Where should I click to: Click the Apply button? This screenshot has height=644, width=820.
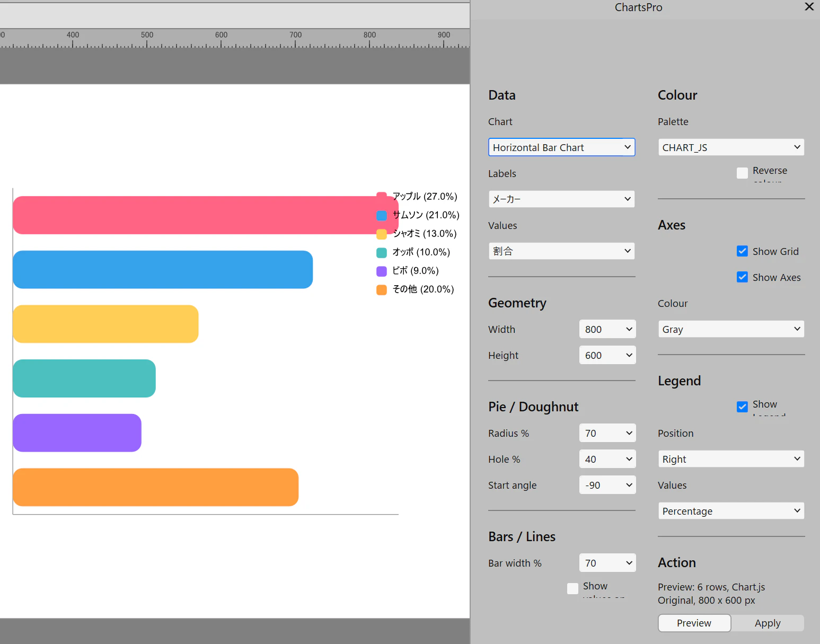coord(768,623)
